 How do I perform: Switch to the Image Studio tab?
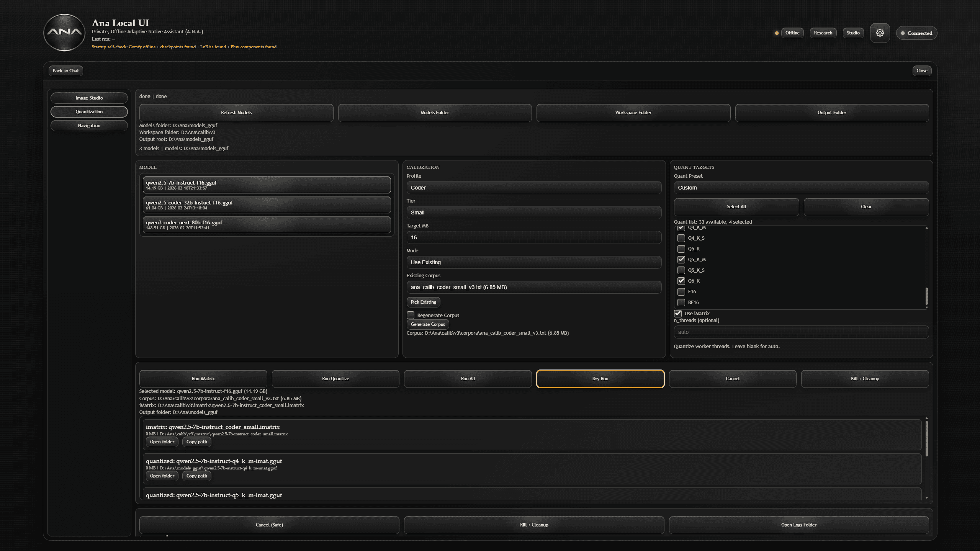[89, 98]
